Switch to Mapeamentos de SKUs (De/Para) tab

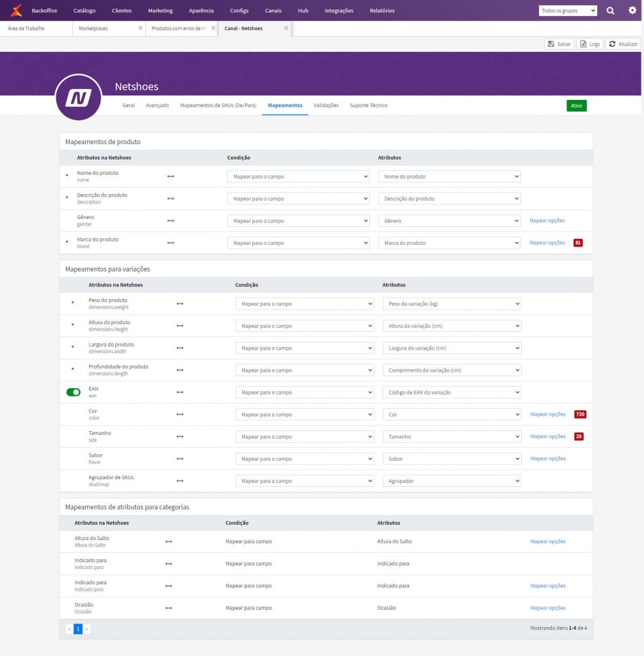(x=218, y=106)
